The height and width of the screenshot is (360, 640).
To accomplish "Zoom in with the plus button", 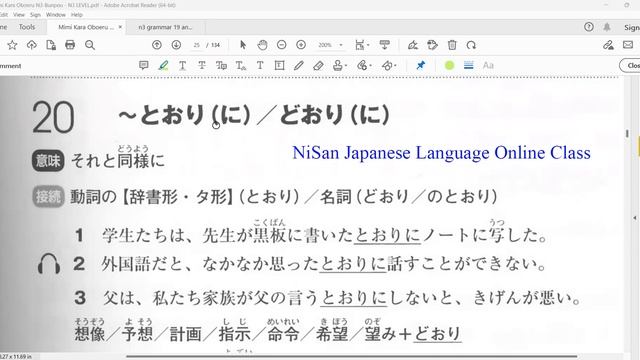I will point(301,45).
